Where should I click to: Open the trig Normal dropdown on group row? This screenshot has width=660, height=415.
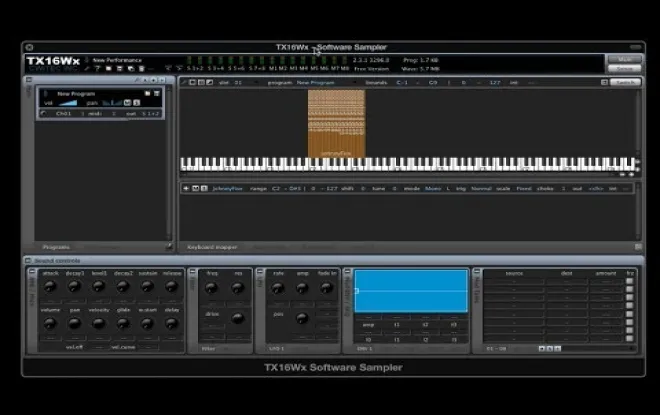[481, 189]
